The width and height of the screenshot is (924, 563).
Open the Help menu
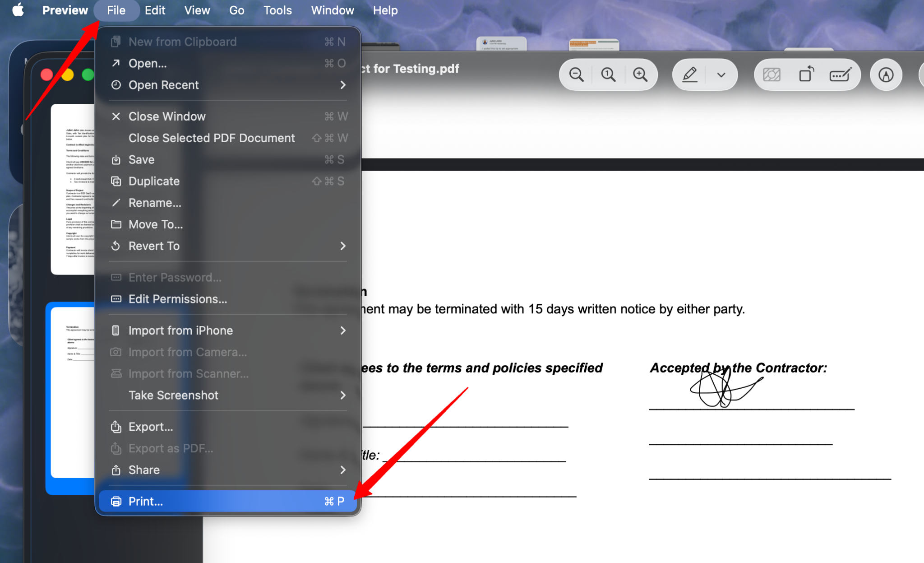point(385,10)
